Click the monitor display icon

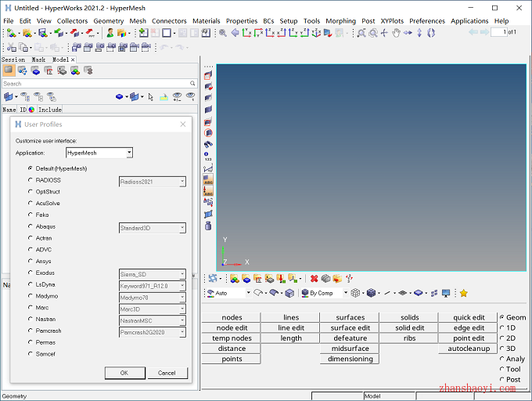coord(446,293)
